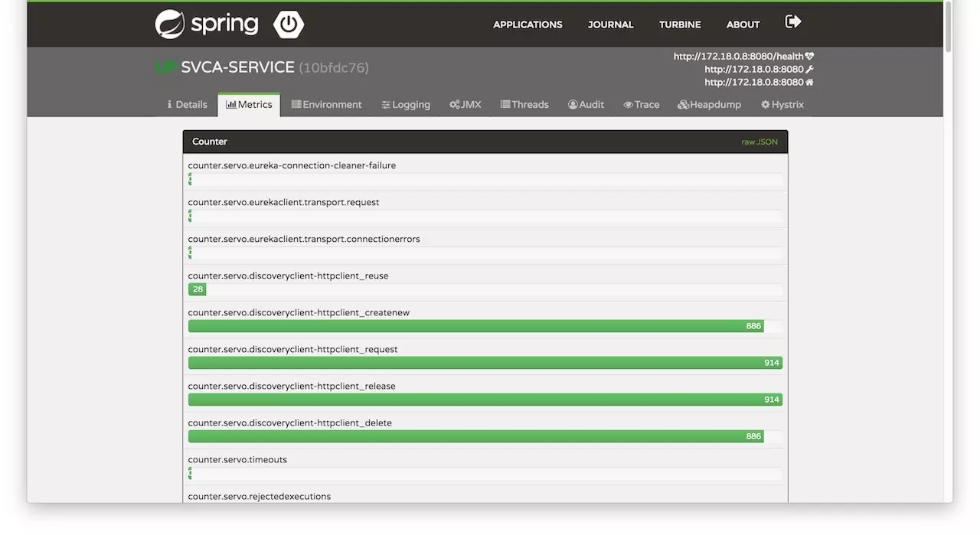This screenshot has height=535, width=980.
Task: Open the Hystrix tab
Action: [782, 105]
